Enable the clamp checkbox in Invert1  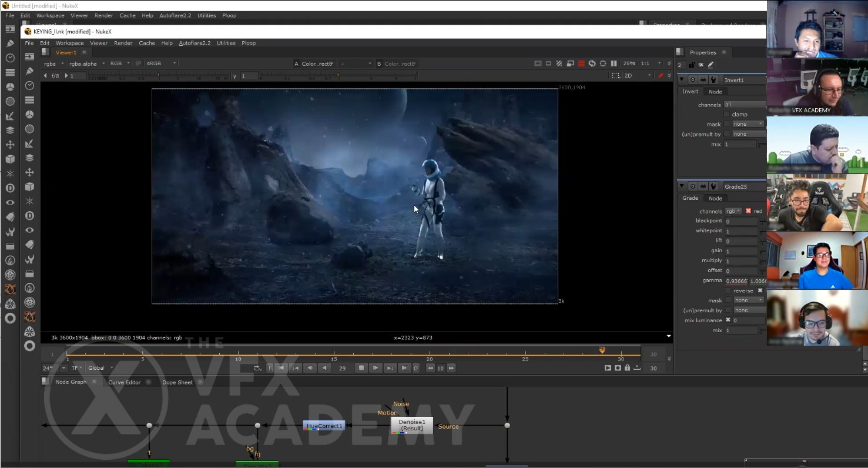[x=727, y=114]
